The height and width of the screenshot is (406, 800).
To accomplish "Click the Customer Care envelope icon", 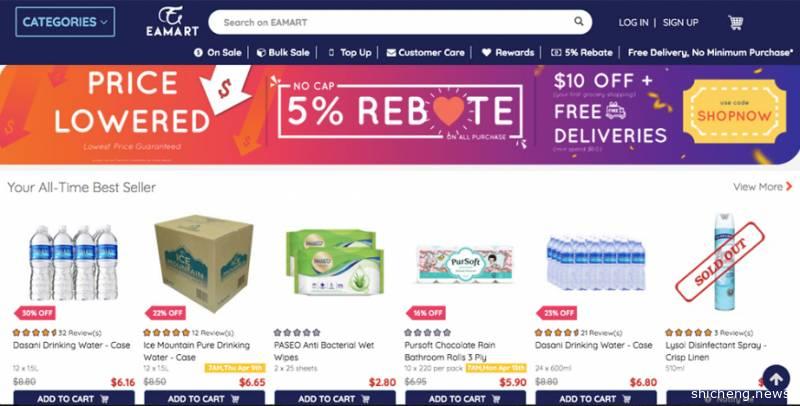I will click(x=391, y=53).
